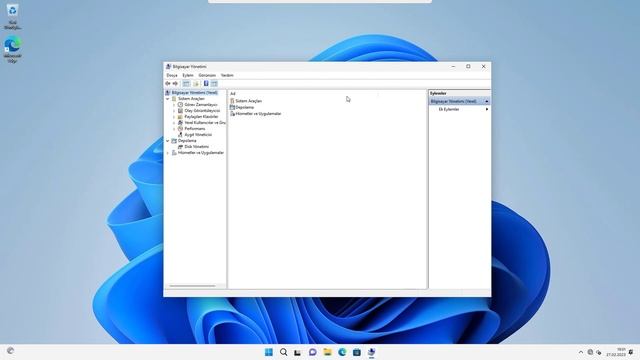Go forward using the toolbar Forward arrow
This screenshot has width=640, height=360.
(175, 84)
